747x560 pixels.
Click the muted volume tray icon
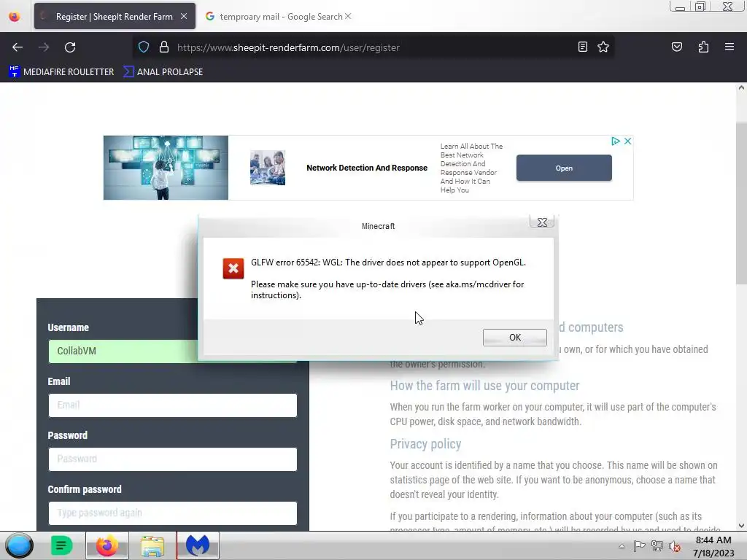675,546
